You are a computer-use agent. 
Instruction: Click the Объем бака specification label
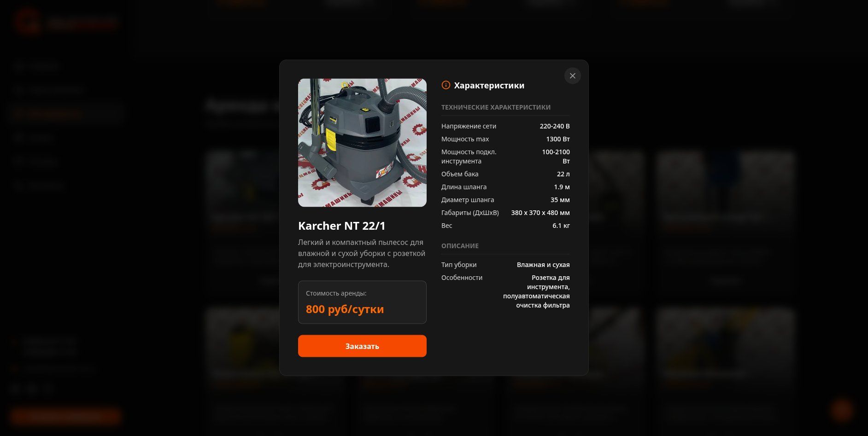pyautogui.click(x=460, y=174)
